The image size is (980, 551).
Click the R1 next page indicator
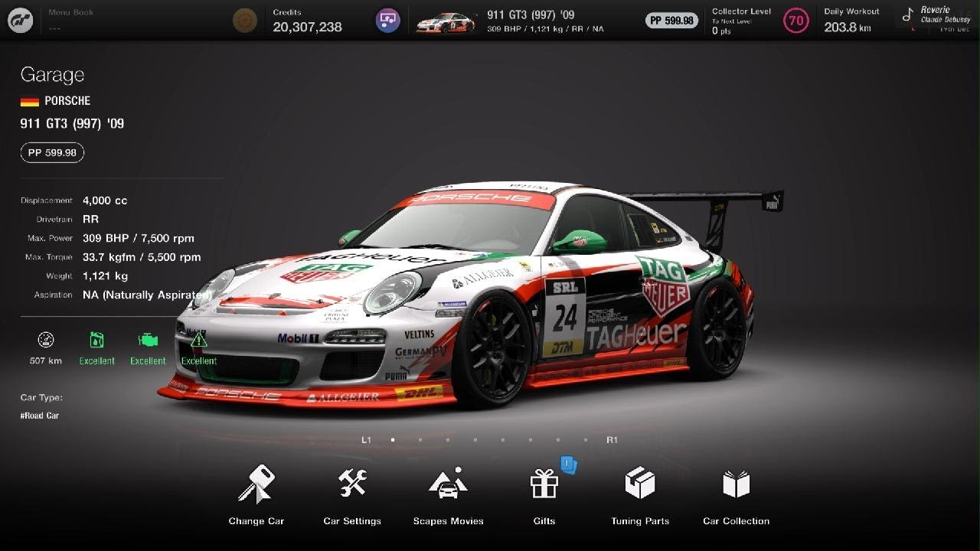pyautogui.click(x=612, y=440)
